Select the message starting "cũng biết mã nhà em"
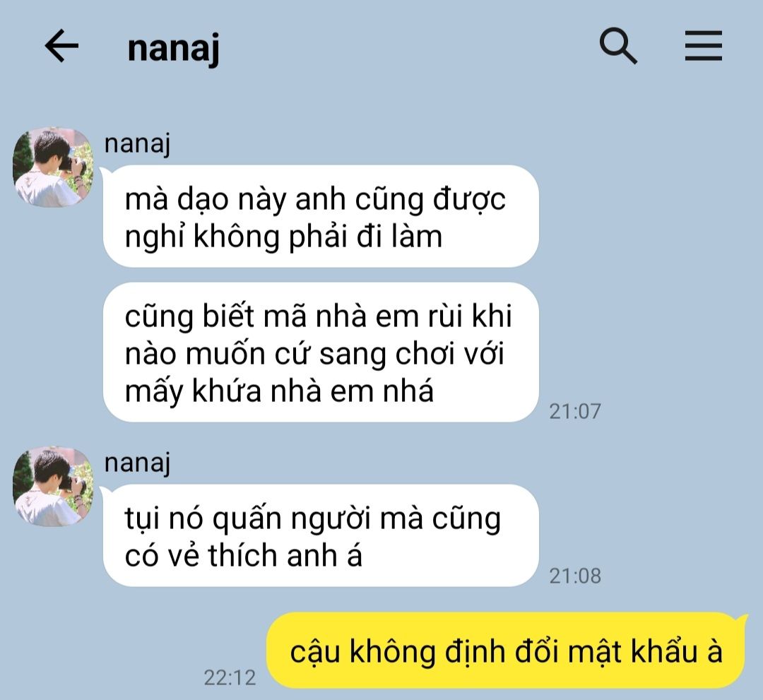The height and width of the screenshot is (700, 763). [x=321, y=352]
